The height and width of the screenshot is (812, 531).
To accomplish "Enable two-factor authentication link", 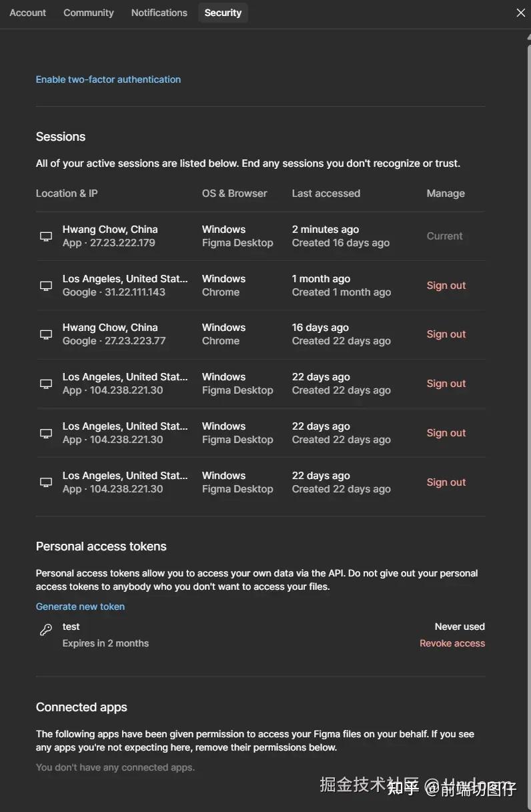I will coord(108,79).
